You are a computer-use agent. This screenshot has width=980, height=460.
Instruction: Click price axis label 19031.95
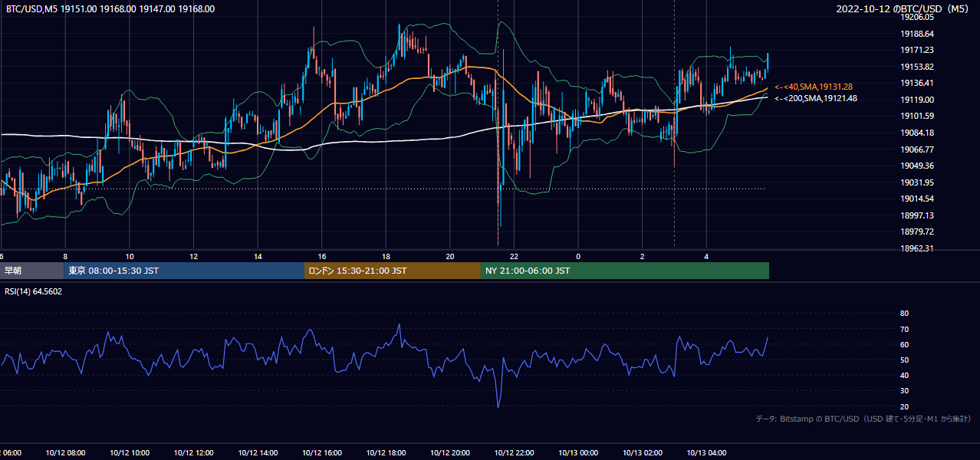[917, 182]
